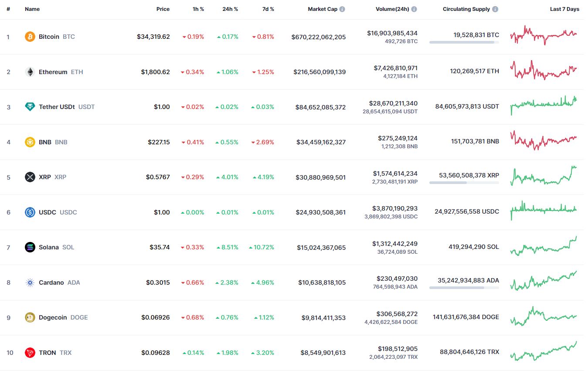Open Ethereum's 7-day sparkline chart
The width and height of the screenshot is (588, 371).
544,71
